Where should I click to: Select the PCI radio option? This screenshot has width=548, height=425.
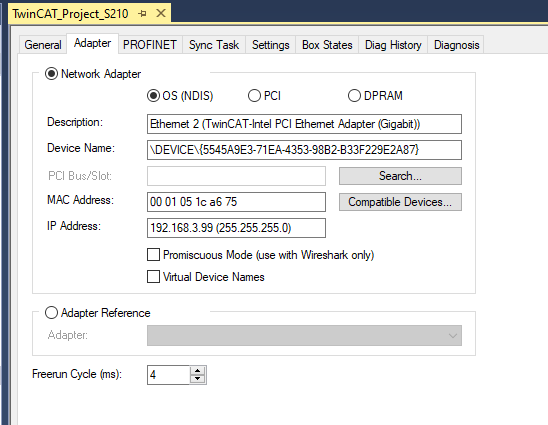(x=254, y=95)
